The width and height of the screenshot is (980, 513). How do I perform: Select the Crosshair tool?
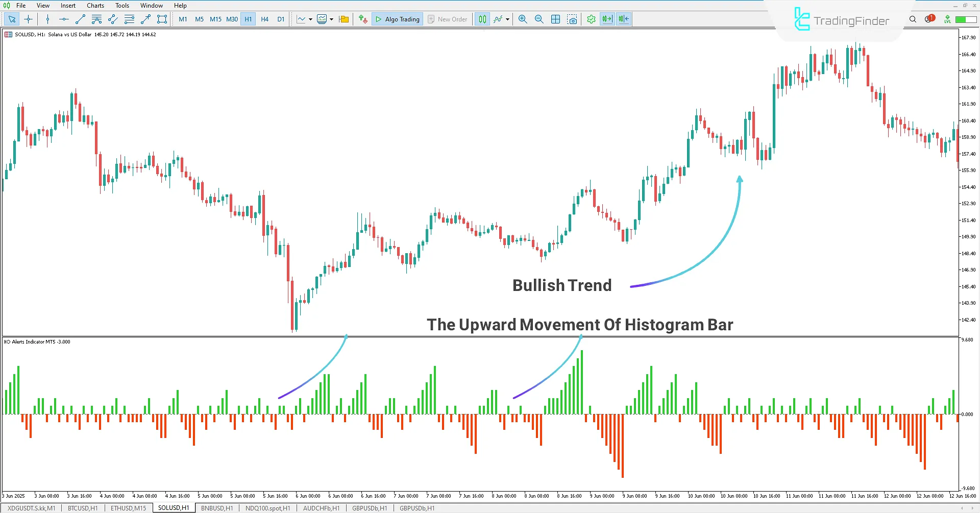click(28, 19)
